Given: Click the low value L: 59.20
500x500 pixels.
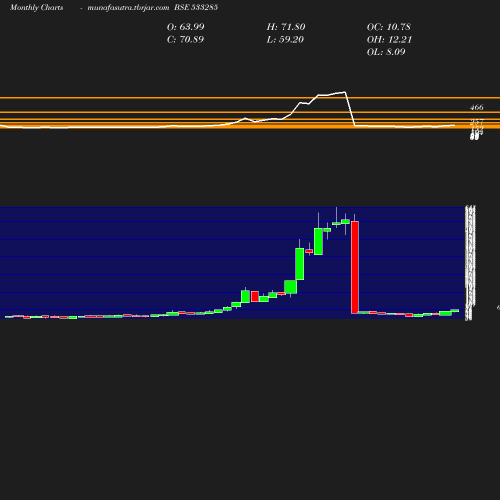Looking at the screenshot, I should (285, 40).
